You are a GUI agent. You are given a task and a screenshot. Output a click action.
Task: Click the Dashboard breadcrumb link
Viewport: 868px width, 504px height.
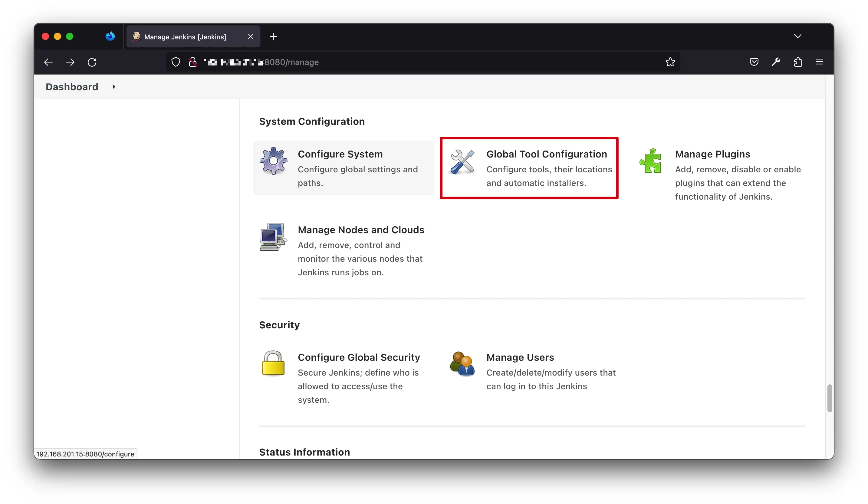click(72, 87)
